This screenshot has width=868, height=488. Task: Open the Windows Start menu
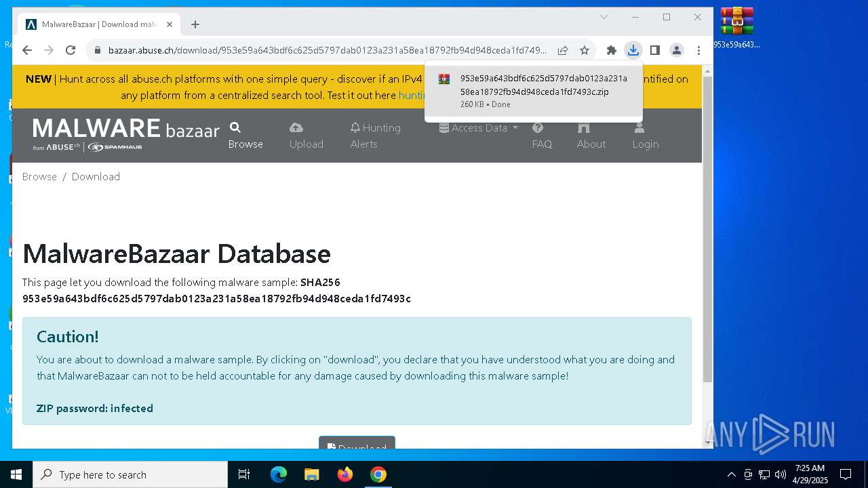click(x=16, y=474)
